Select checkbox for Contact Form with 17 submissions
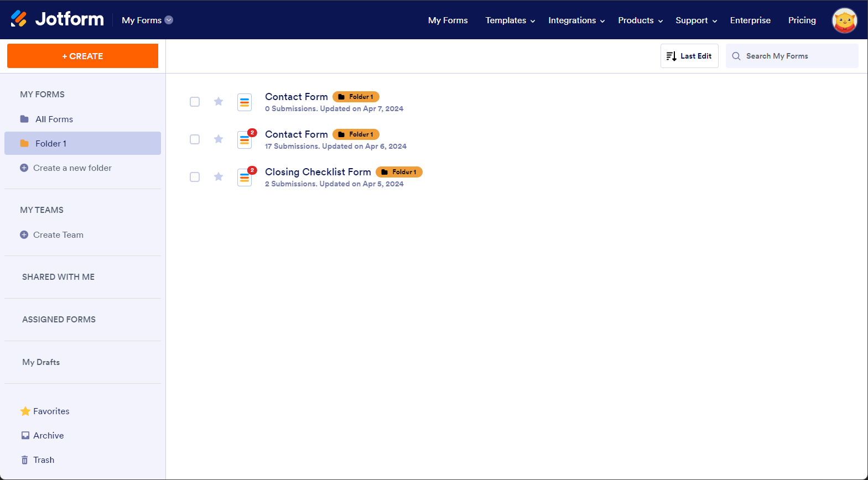The height and width of the screenshot is (480, 868). [x=195, y=139]
